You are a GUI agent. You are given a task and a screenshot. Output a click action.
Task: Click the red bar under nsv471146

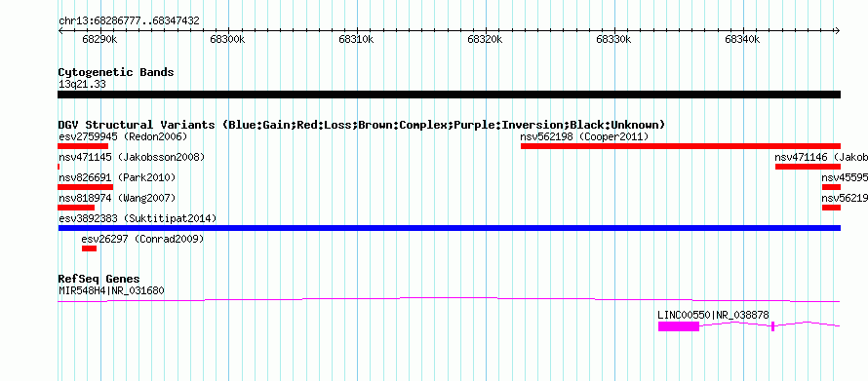[x=808, y=167]
